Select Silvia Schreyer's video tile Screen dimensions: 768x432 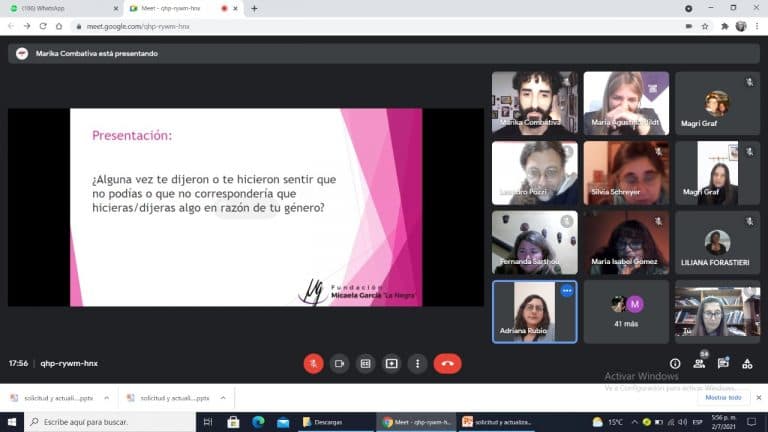tap(626, 173)
